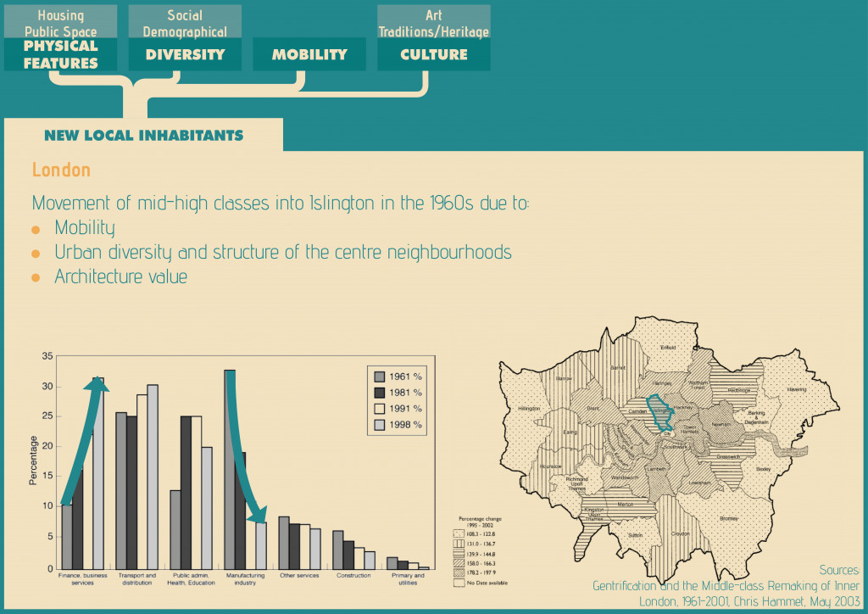
Task: Click the Hillingdon borough on the map
Action: pyautogui.click(x=526, y=409)
